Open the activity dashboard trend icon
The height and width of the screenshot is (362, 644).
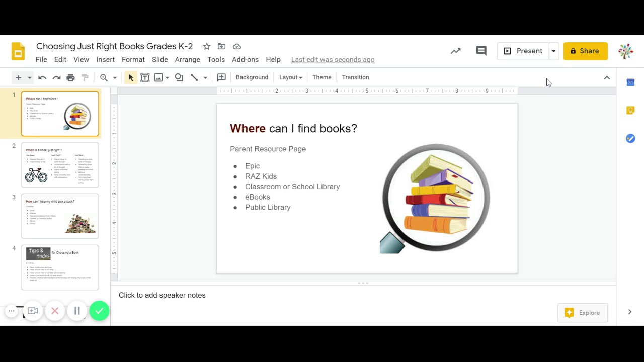[x=455, y=51]
